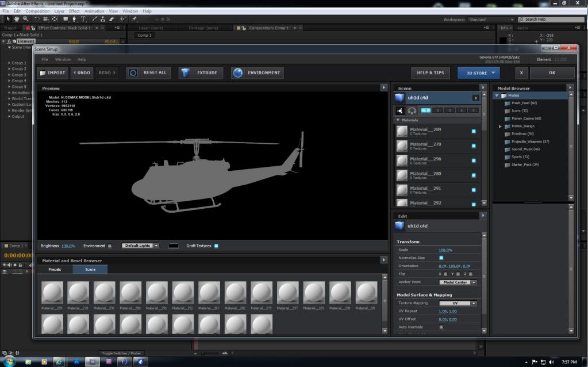The width and height of the screenshot is (588, 367).
Task: Remove uh1d c4d model with its X button
Action: tap(475, 98)
